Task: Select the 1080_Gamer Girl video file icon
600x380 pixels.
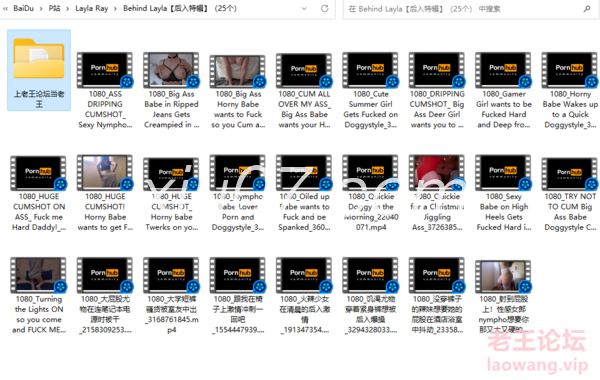Action: pos(503,70)
